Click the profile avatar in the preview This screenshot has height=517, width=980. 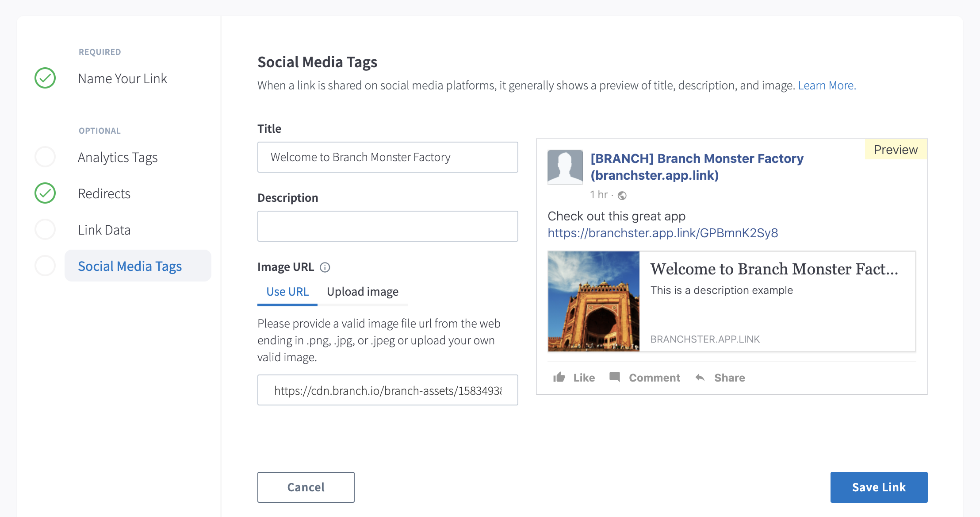tap(565, 167)
